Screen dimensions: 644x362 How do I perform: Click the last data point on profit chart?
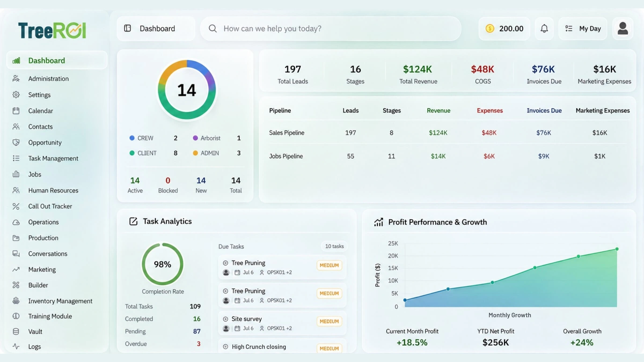(x=617, y=249)
